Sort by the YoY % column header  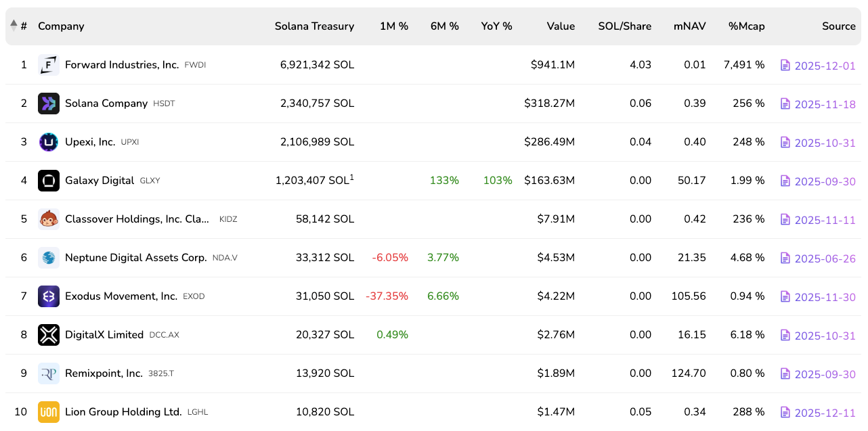pyautogui.click(x=496, y=26)
